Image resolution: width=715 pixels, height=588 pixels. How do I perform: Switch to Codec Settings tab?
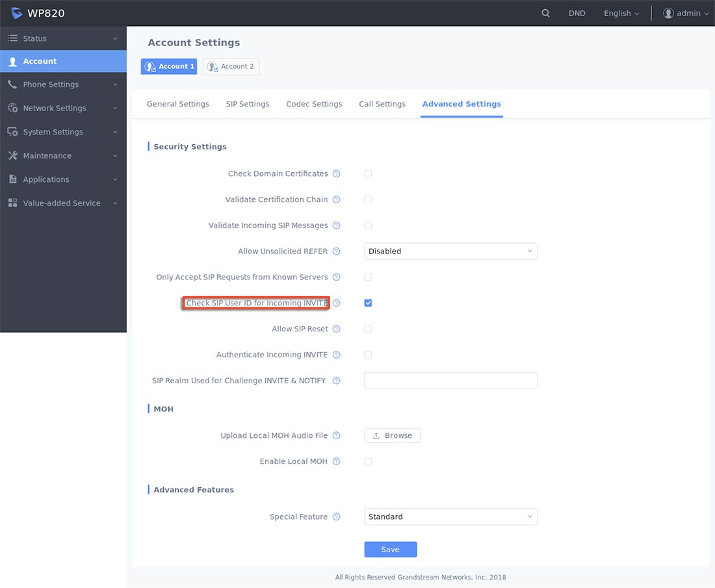coord(314,104)
